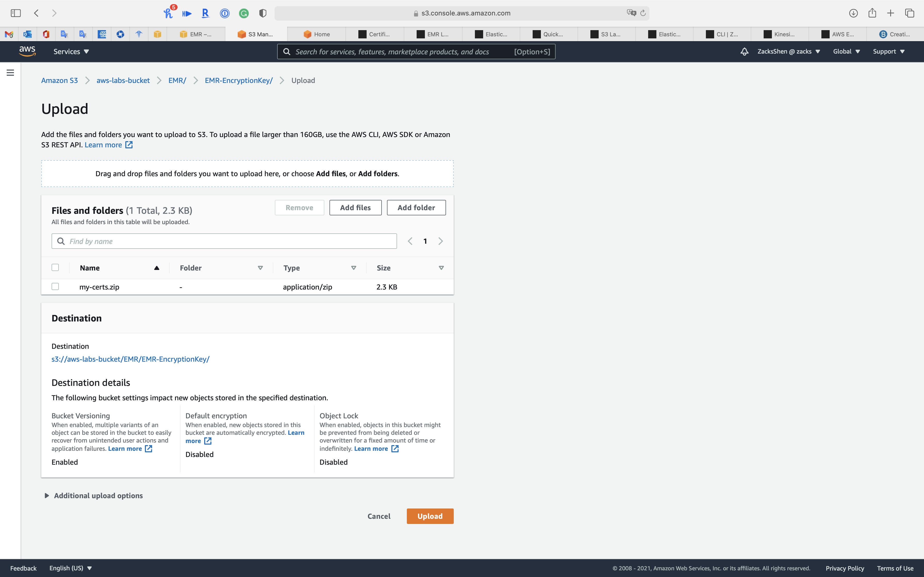Image resolution: width=924 pixels, height=577 pixels.
Task: Click the browser page reload icon
Action: [643, 13]
